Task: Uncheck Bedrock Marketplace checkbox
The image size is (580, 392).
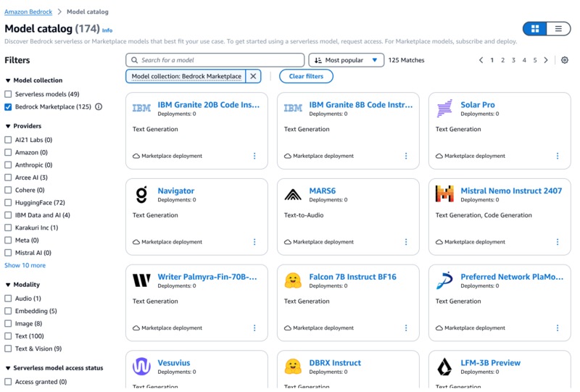Action: point(9,107)
